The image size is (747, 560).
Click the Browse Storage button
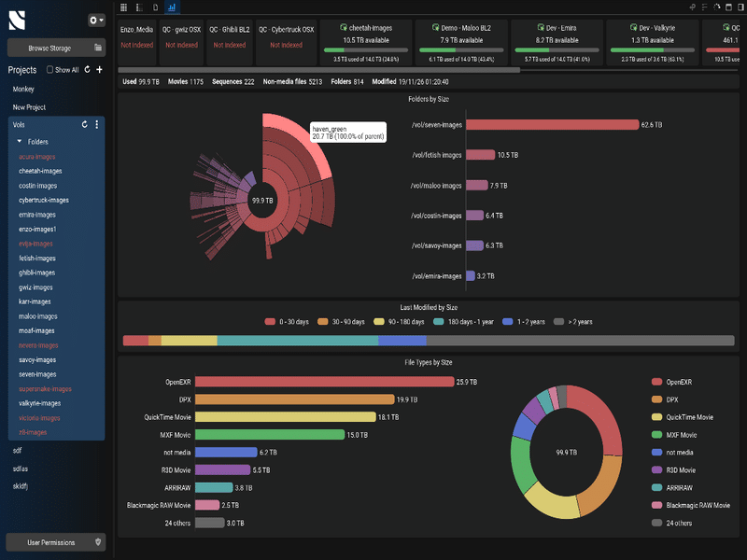click(x=56, y=47)
